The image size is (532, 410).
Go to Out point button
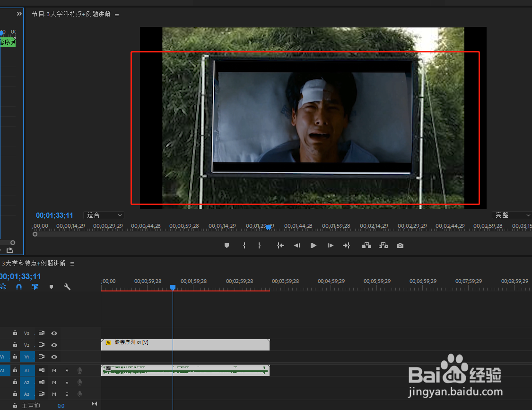click(346, 246)
